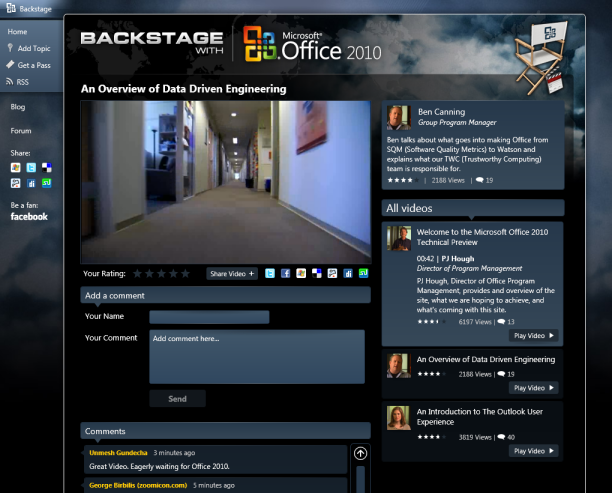Click the Delicious icon beside Share Video
The height and width of the screenshot is (493, 612).
tap(317, 273)
